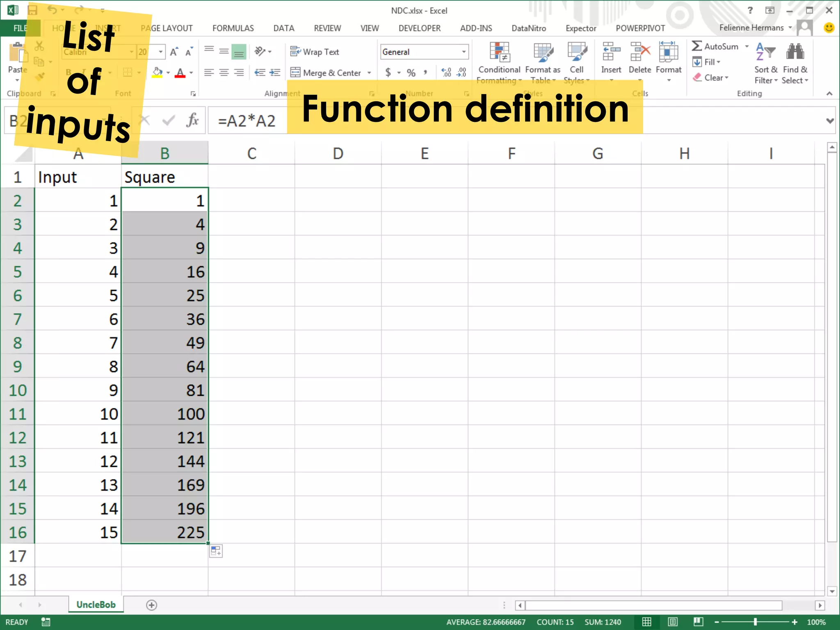Apply Comma Style format
This screenshot has height=630, width=840.
[426, 73]
